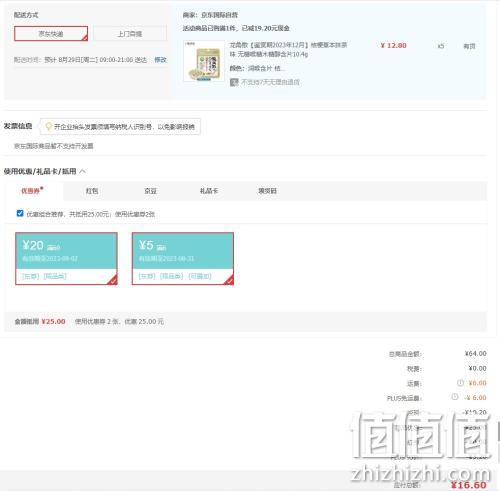Switch to the 红包 tab
Image resolution: width=500 pixels, height=491 pixels.
92,191
